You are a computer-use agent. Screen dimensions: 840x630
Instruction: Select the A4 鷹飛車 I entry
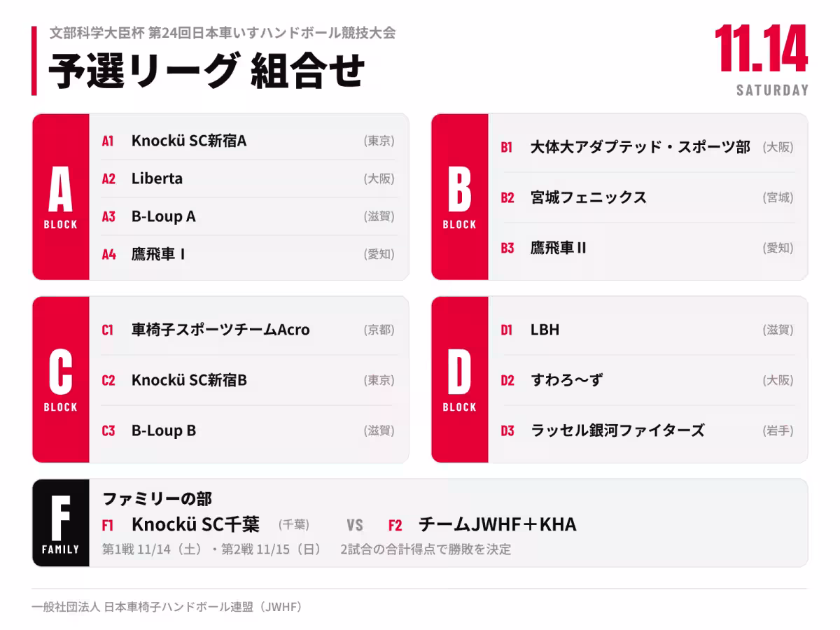pyautogui.click(x=248, y=254)
